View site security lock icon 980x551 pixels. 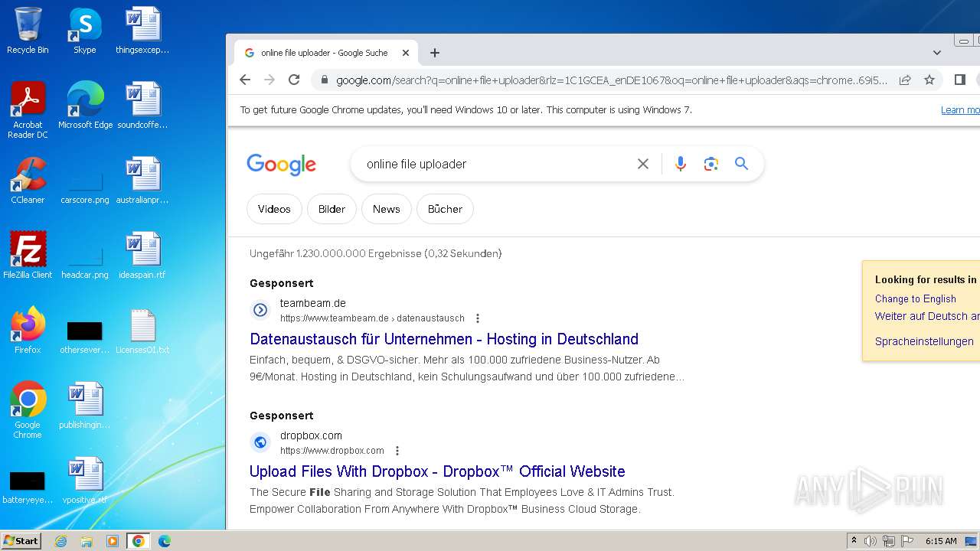pos(325,80)
